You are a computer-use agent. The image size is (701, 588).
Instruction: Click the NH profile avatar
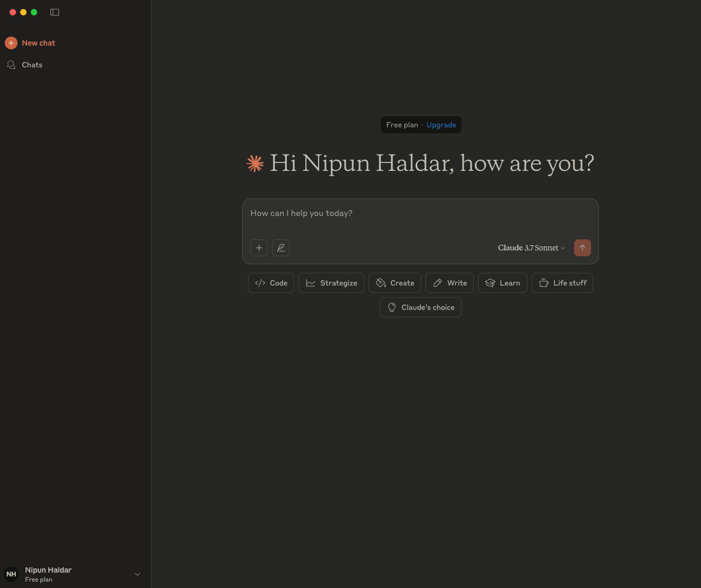point(11,574)
